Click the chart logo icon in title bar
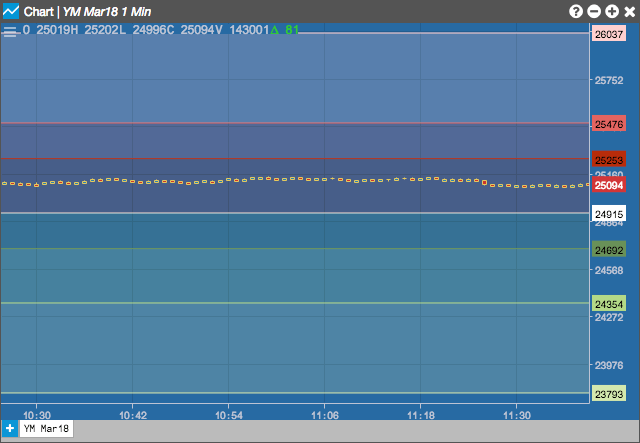640x443 pixels. [11, 11]
